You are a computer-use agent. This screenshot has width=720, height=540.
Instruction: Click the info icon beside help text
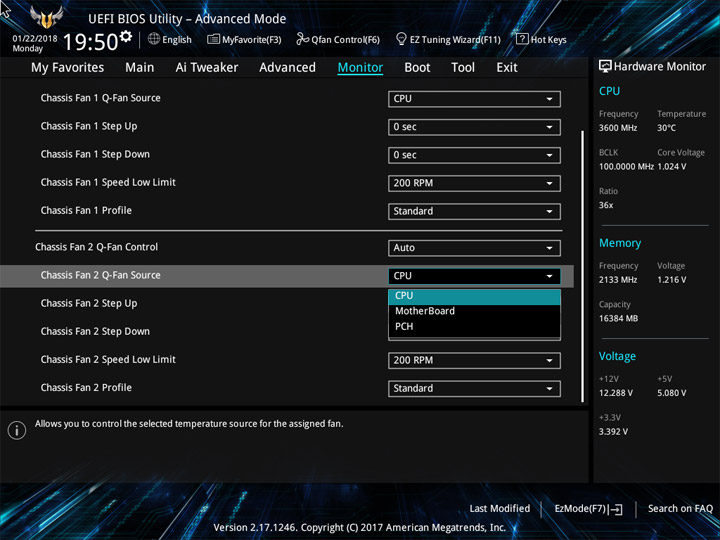pyautogui.click(x=17, y=430)
